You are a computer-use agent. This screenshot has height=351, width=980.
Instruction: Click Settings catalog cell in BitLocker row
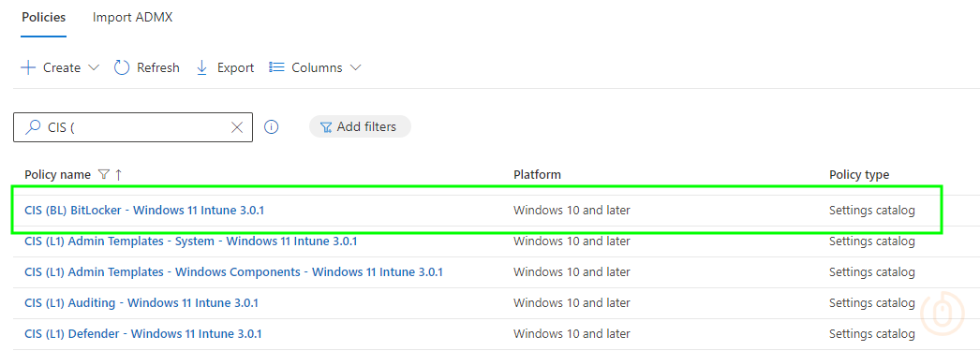pos(872,211)
